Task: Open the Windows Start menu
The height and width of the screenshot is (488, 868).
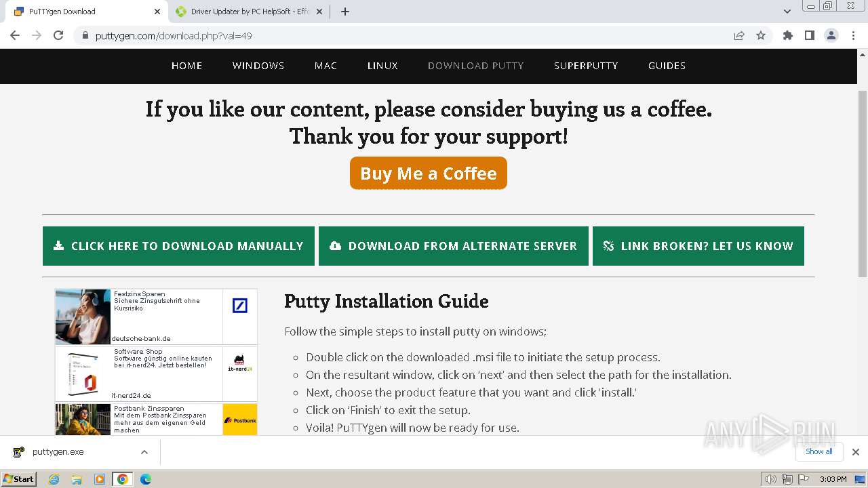Action: click(18, 479)
